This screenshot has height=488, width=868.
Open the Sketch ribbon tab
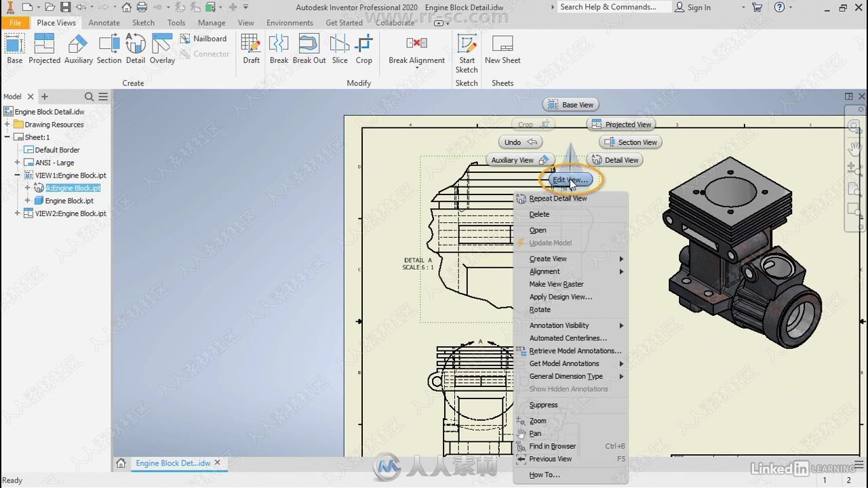pos(143,22)
